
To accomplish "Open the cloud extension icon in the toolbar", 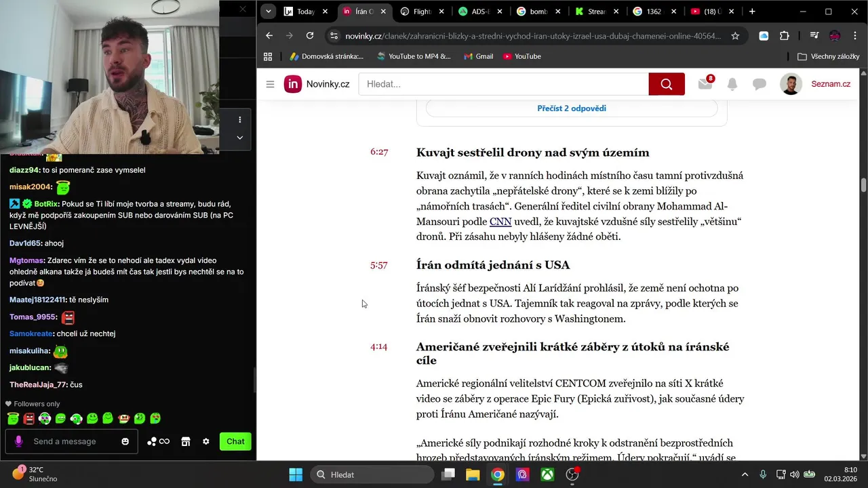I will (764, 36).
